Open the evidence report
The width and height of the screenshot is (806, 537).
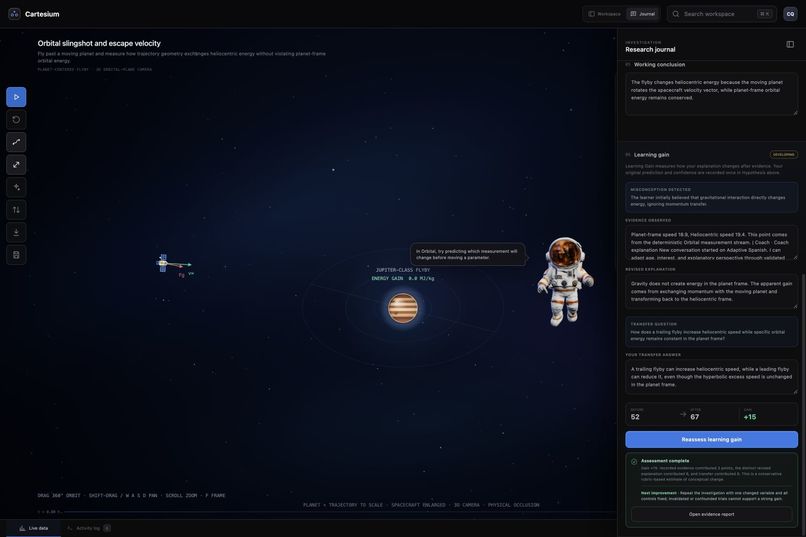click(711, 514)
